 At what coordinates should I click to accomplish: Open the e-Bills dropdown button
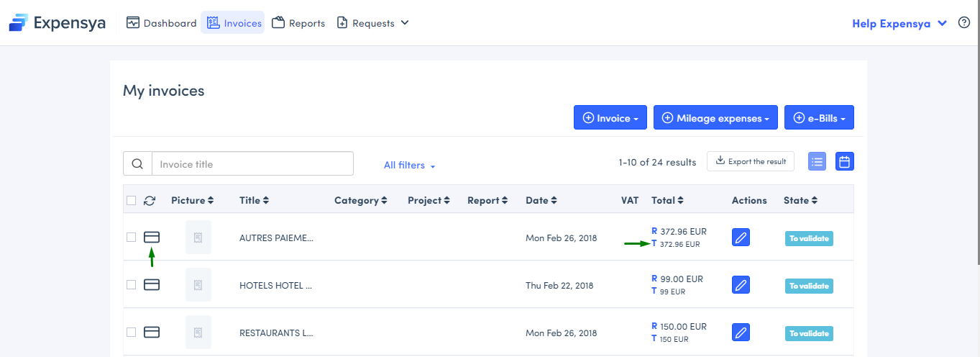click(818, 118)
